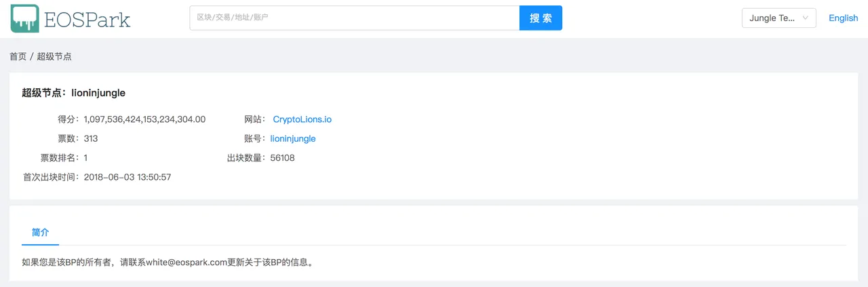Click score value 1,097,536,424,153,234,304.00

(x=144, y=119)
